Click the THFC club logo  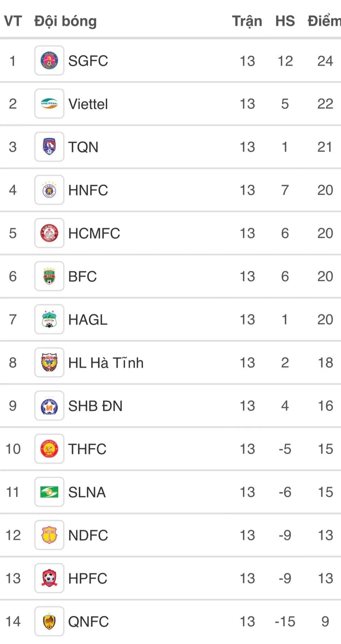[49, 449]
